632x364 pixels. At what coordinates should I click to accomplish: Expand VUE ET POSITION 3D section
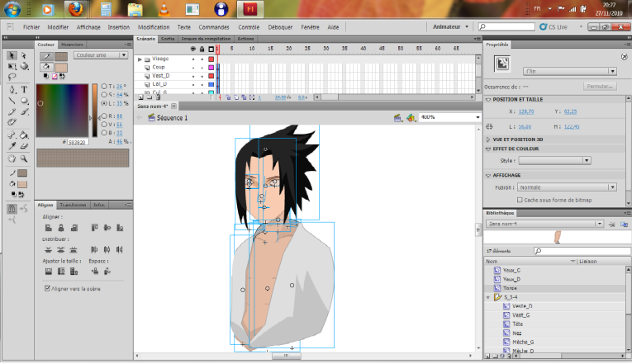pyautogui.click(x=488, y=139)
